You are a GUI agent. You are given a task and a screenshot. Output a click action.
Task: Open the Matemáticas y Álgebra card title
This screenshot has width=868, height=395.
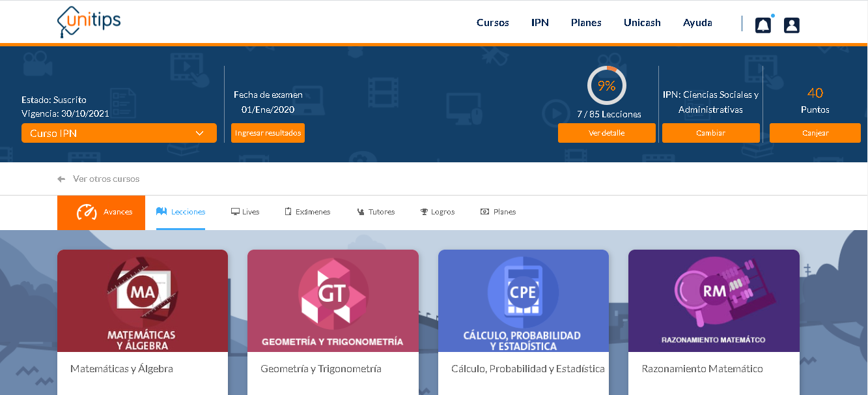coord(122,369)
